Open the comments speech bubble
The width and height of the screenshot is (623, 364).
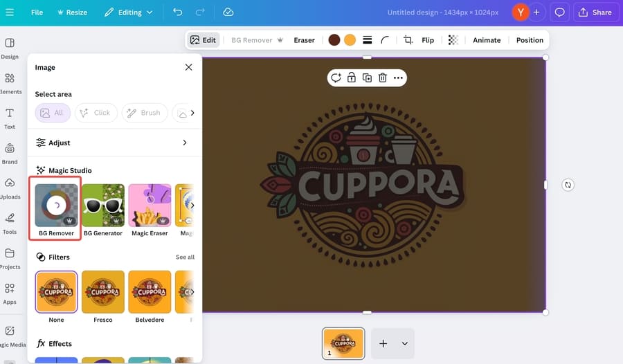click(x=560, y=12)
